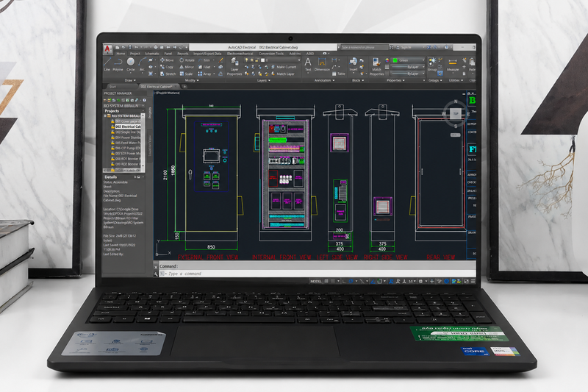Expand the Modify panel dropdown
Screen dimensions: 588x392
pyautogui.click(x=192, y=80)
